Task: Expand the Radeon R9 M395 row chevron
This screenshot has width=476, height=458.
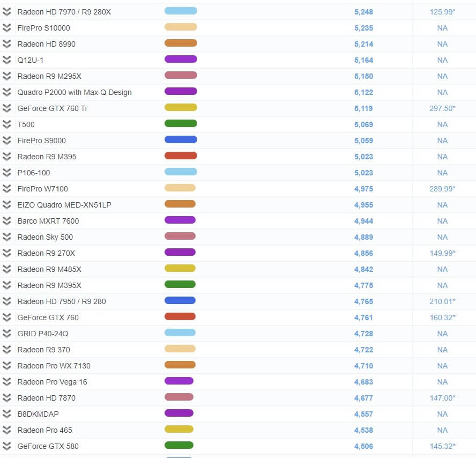Action: pos(6,157)
